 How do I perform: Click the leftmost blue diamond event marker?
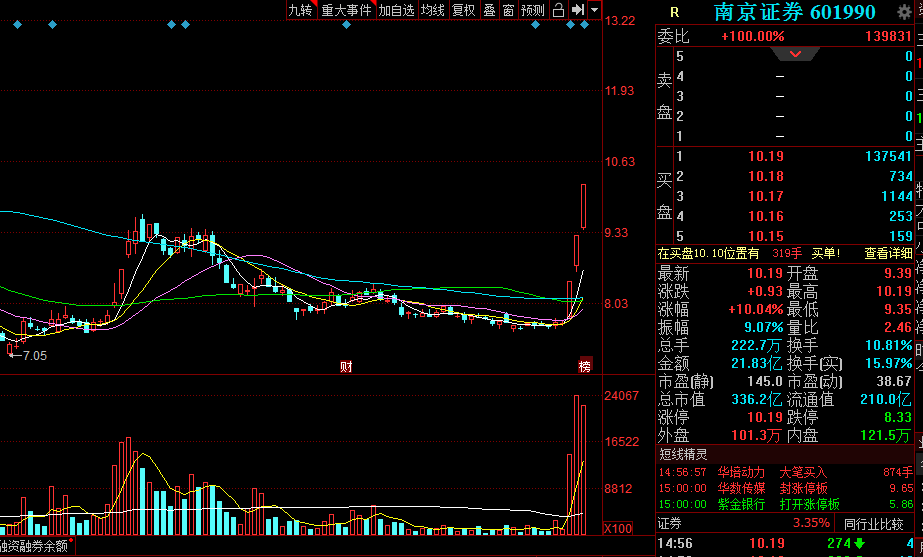point(17,25)
